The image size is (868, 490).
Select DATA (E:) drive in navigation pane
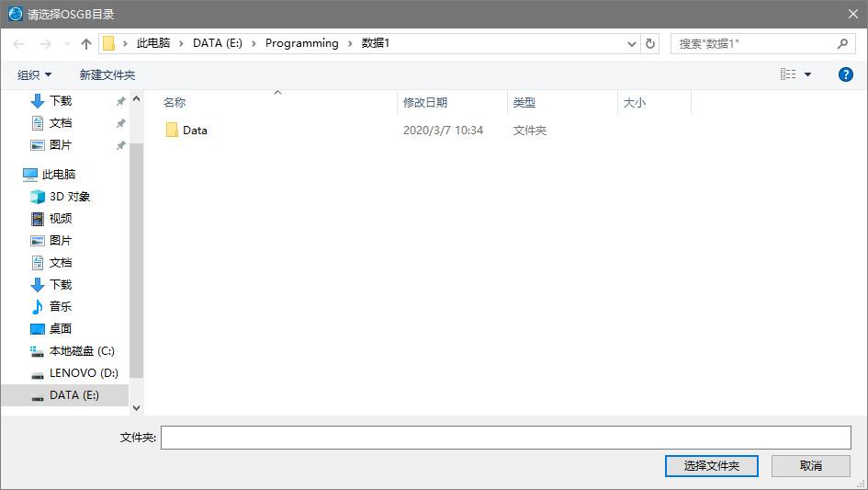click(65, 395)
